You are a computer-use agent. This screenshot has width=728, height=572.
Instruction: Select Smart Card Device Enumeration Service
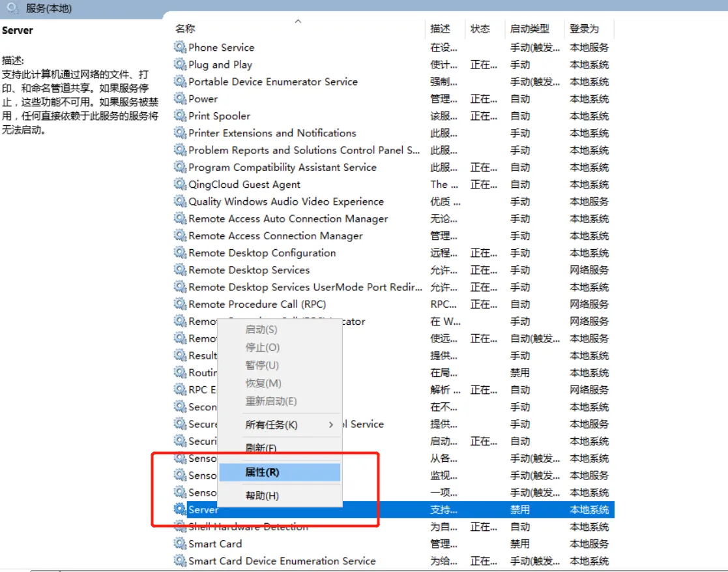click(282, 561)
